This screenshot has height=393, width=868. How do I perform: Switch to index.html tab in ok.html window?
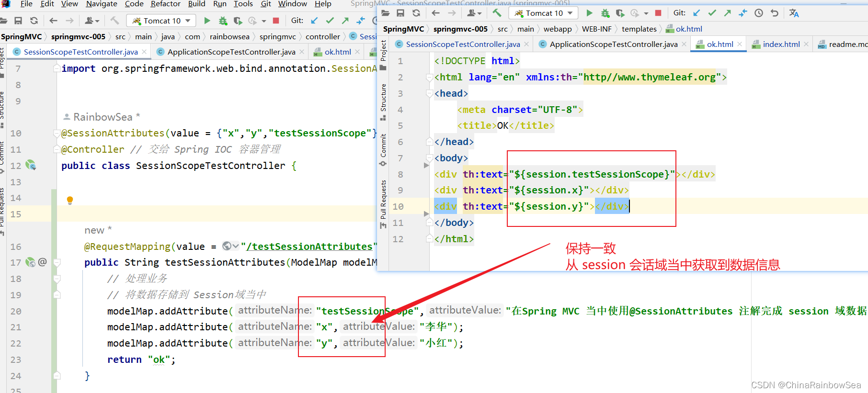(x=781, y=44)
